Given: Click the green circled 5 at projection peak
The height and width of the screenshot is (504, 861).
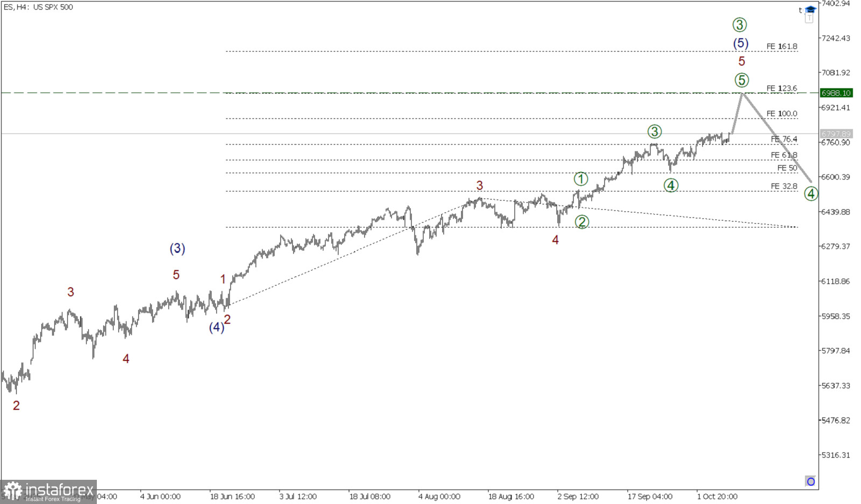Looking at the screenshot, I should coord(742,80).
